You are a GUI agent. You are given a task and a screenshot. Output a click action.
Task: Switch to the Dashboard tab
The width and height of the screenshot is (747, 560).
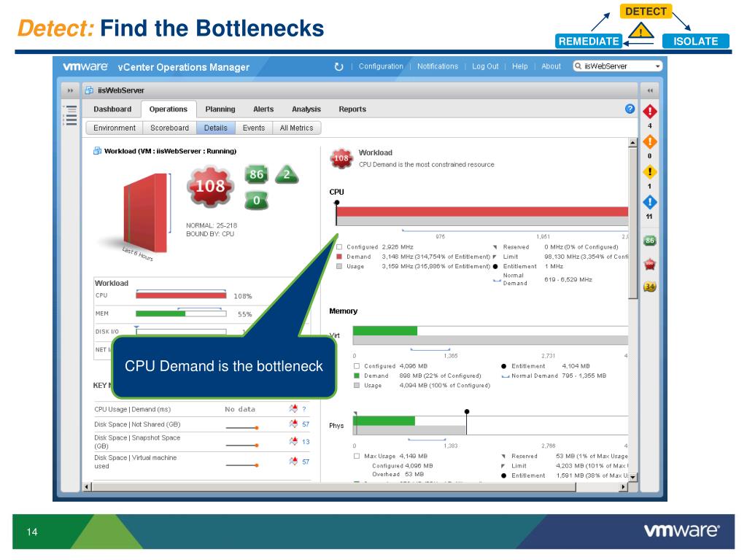tap(112, 109)
